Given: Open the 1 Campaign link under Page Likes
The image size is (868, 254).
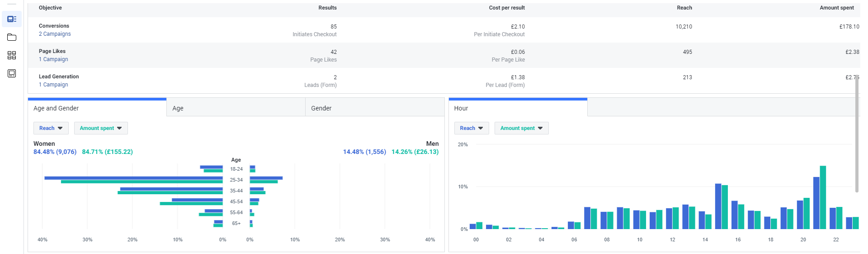Looking at the screenshot, I should (x=53, y=59).
